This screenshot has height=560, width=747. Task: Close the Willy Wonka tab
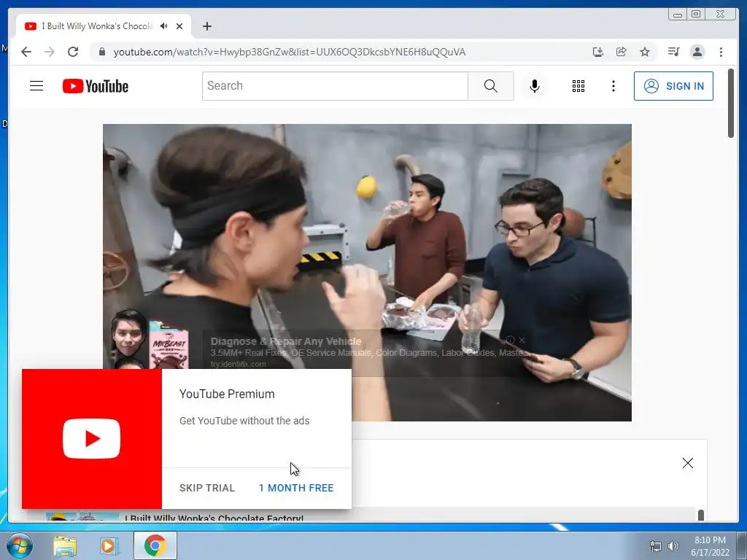click(x=179, y=26)
